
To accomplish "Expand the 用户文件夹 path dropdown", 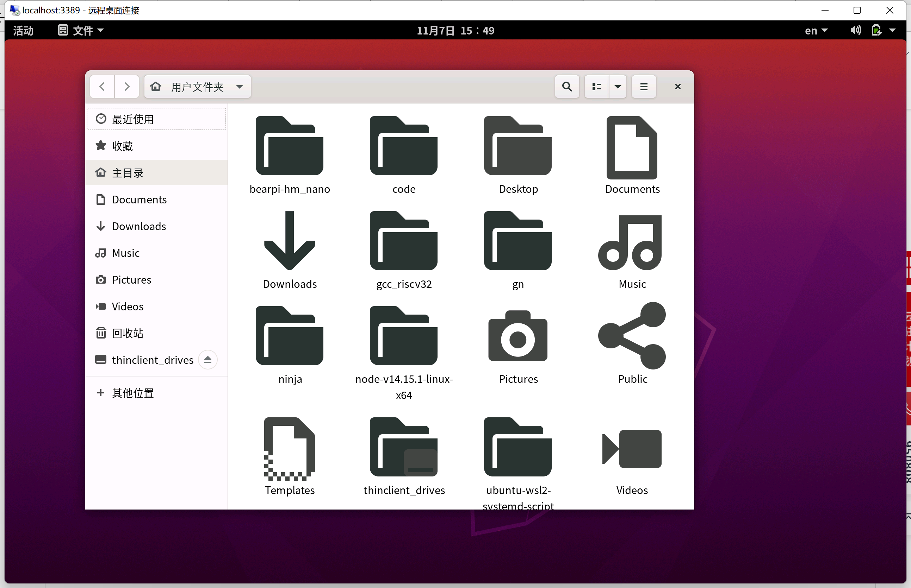I will [239, 87].
